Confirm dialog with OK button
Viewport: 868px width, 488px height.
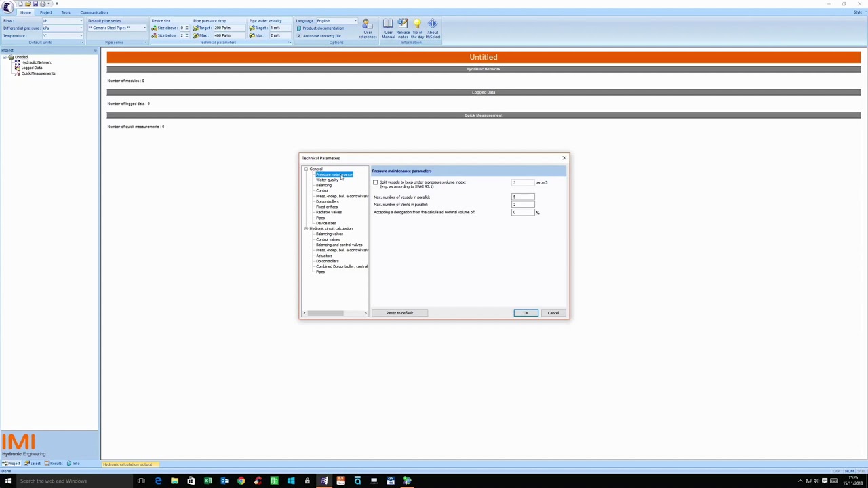pos(526,313)
